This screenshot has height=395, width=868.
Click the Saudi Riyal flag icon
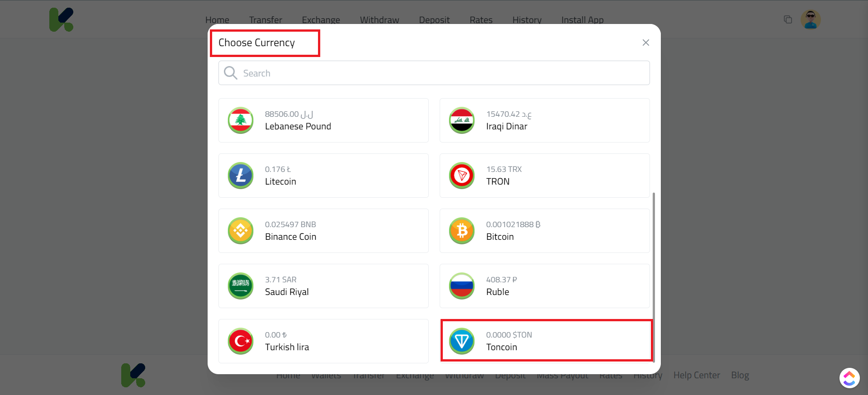pyautogui.click(x=241, y=286)
